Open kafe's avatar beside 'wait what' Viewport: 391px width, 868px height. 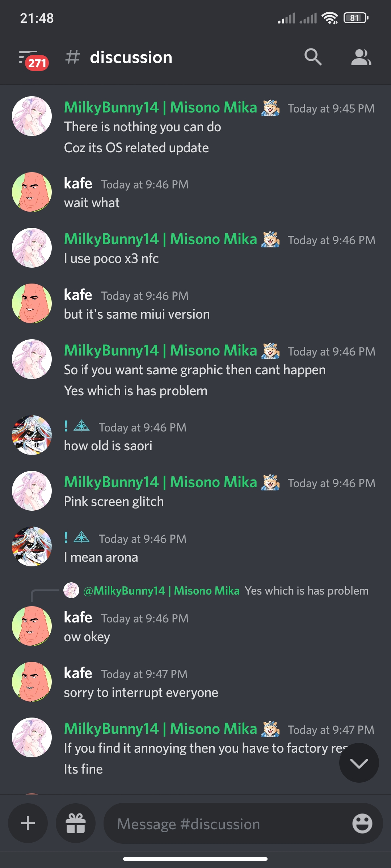[32, 192]
